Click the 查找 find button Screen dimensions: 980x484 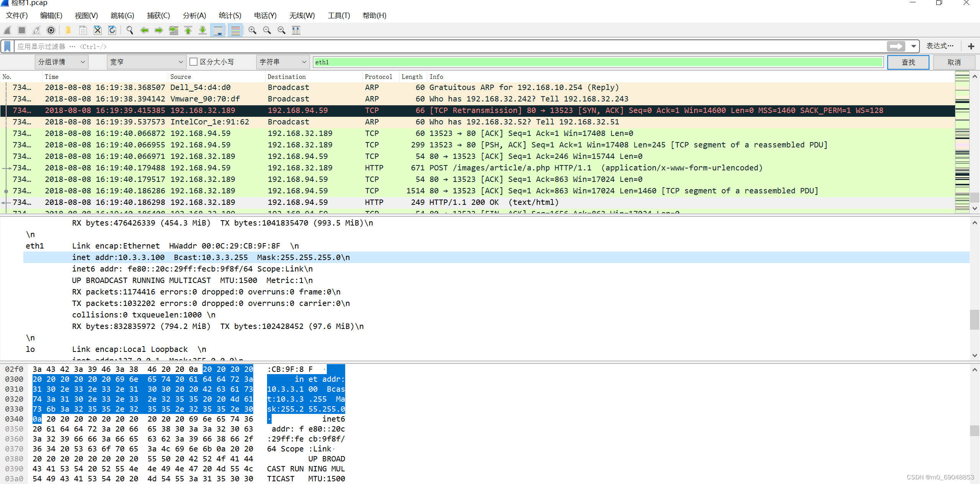(908, 62)
